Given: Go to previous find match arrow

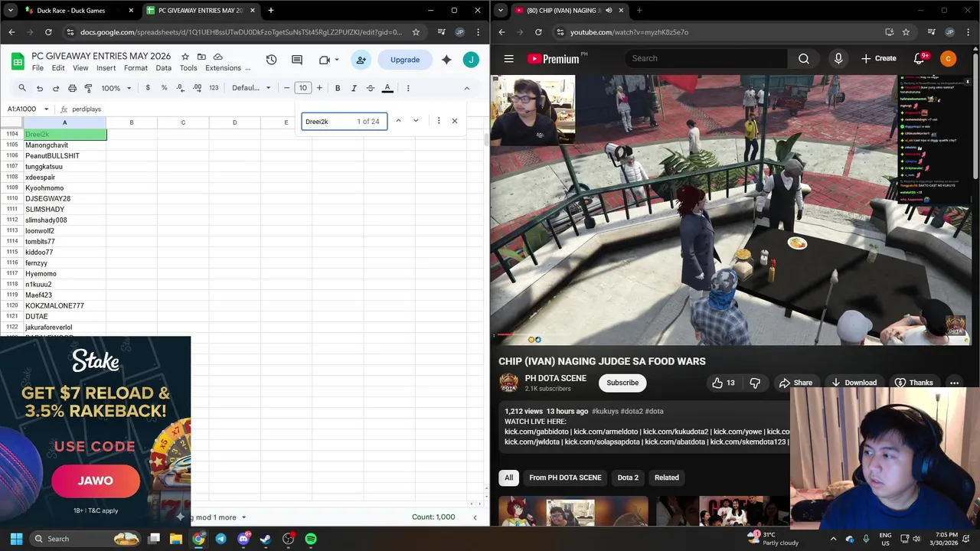Looking at the screenshot, I should point(398,121).
